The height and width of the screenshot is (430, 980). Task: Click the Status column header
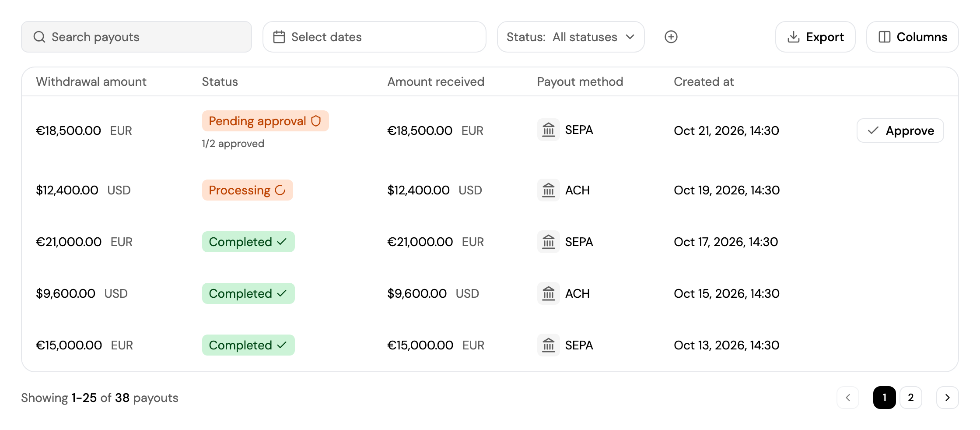coord(220,81)
